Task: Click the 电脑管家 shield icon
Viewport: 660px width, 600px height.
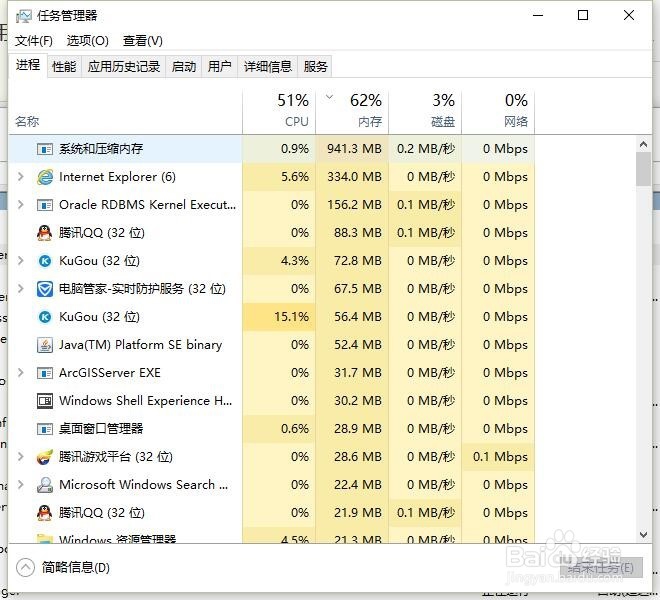Action: tap(45, 289)
